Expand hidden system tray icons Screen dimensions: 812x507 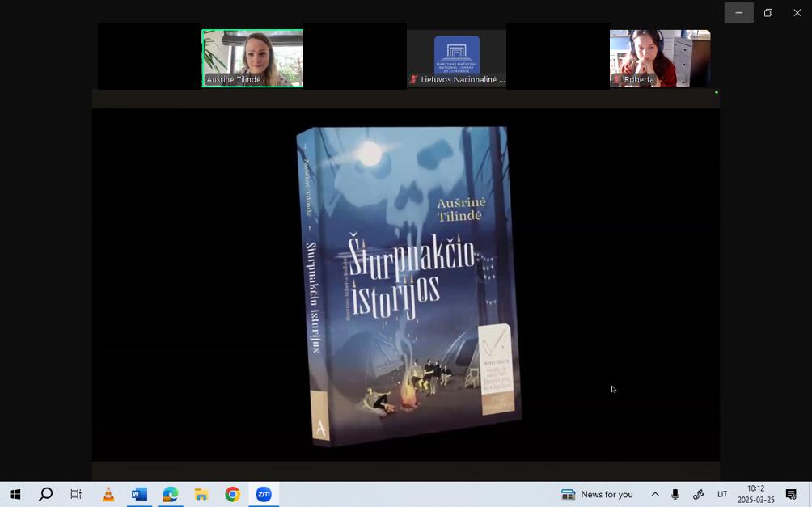click(x=655, y=495)
